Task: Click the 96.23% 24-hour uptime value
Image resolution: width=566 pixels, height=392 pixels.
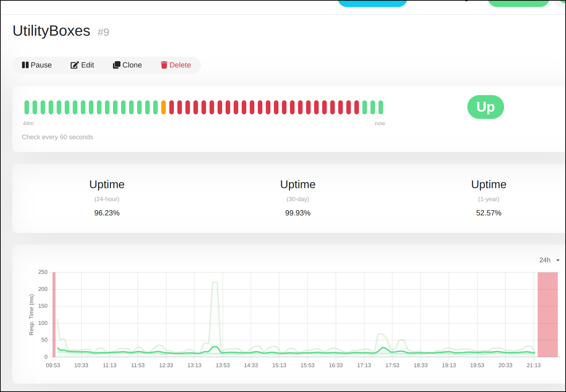Action: pyautogui.click(x=107, y=213)
